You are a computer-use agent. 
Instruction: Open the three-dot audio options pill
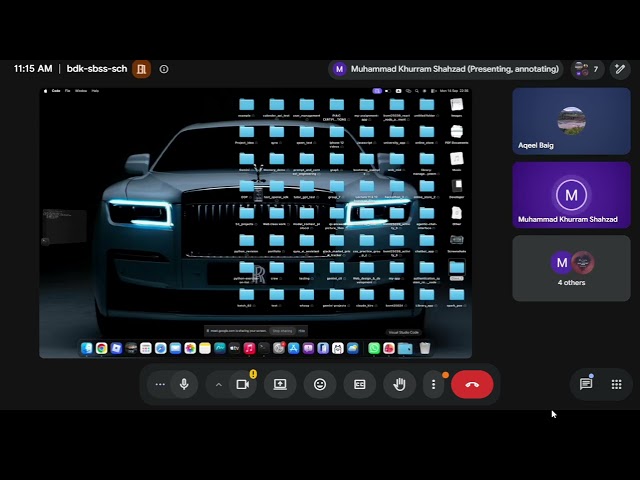160,384
